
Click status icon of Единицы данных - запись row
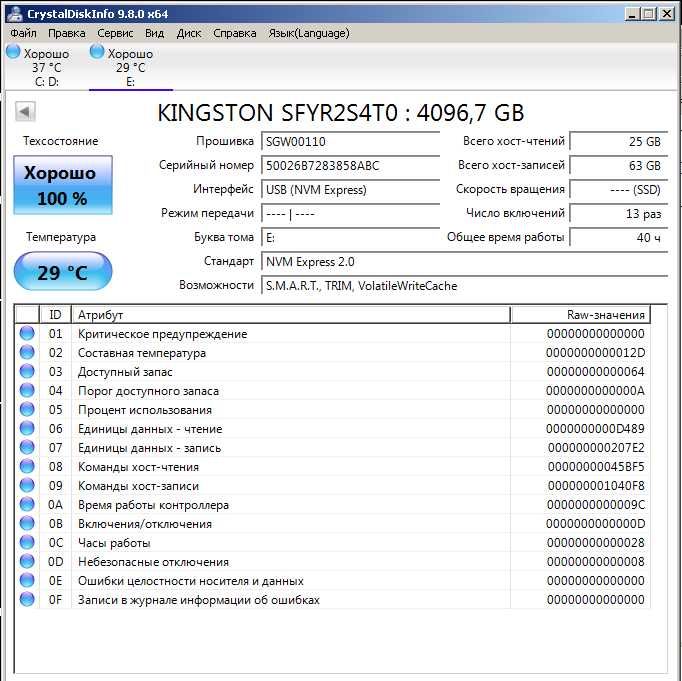coord(27,447)
